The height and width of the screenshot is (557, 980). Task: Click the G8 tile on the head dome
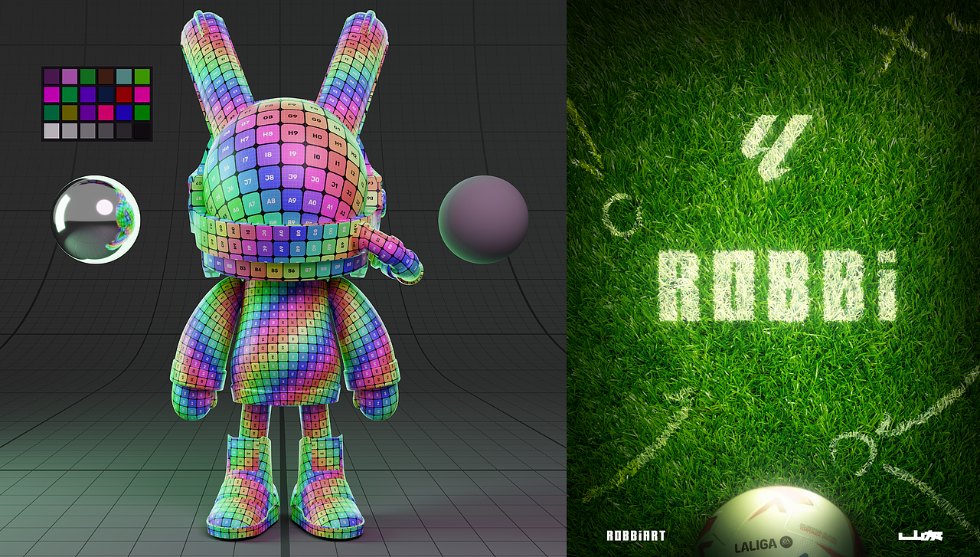point(268,117)
